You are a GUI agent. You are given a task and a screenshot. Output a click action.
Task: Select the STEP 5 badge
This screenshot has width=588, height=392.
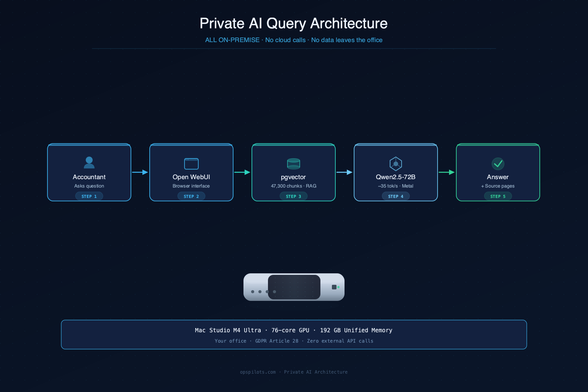tap(498, 196)
